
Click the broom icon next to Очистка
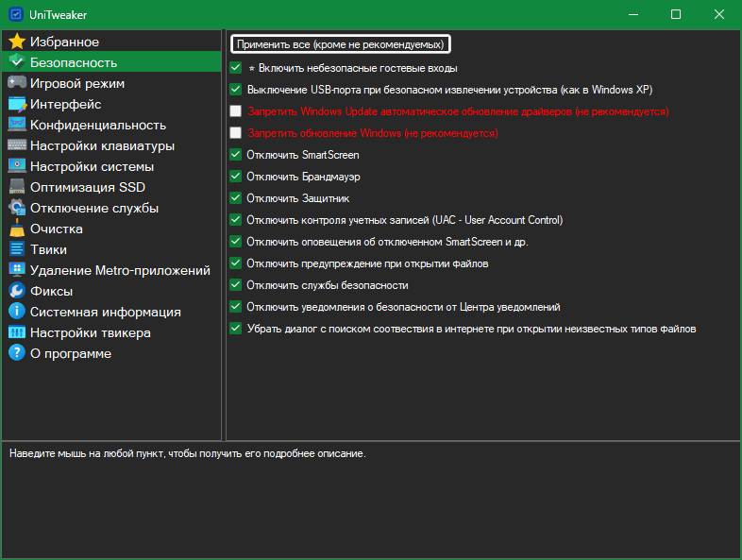click(16, 229)
